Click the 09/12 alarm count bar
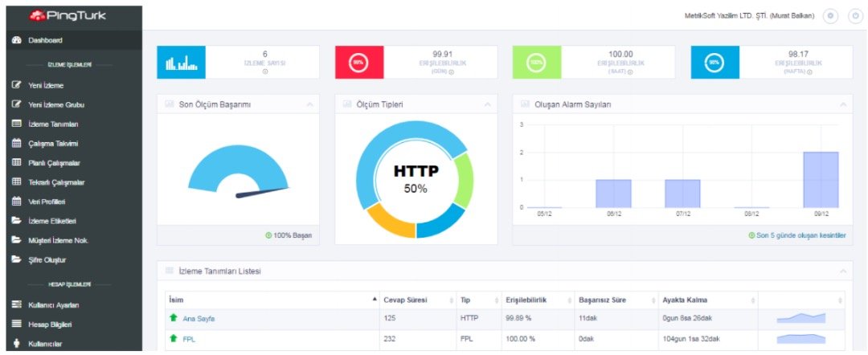Viewport: 868px width, 355px height. [821, 180]
